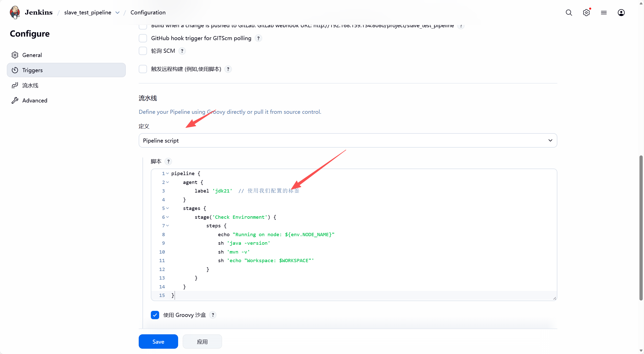Click help icon beside 轮询 SCM
Screen dimensions: 644x354
coord(182,51)
